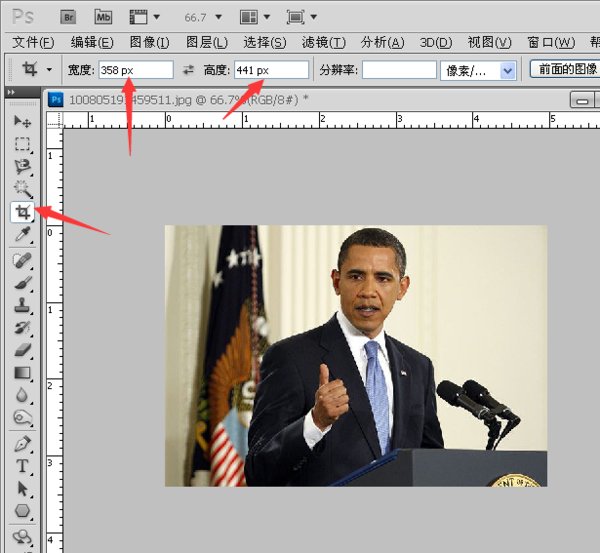This screenshot has width=600, height=553.
Task: Select the Clone Stamp tool
Action: point(22,305)
